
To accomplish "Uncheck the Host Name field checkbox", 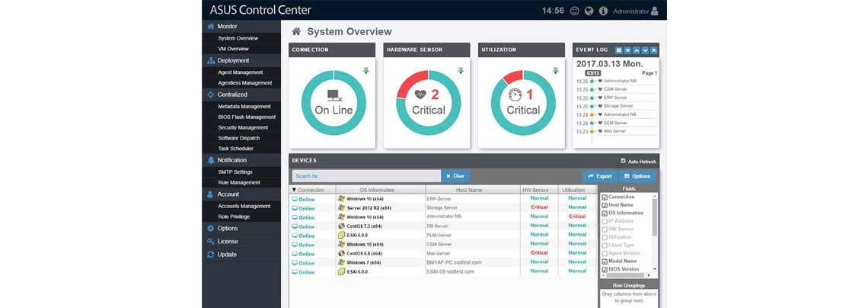I will 605,205.
